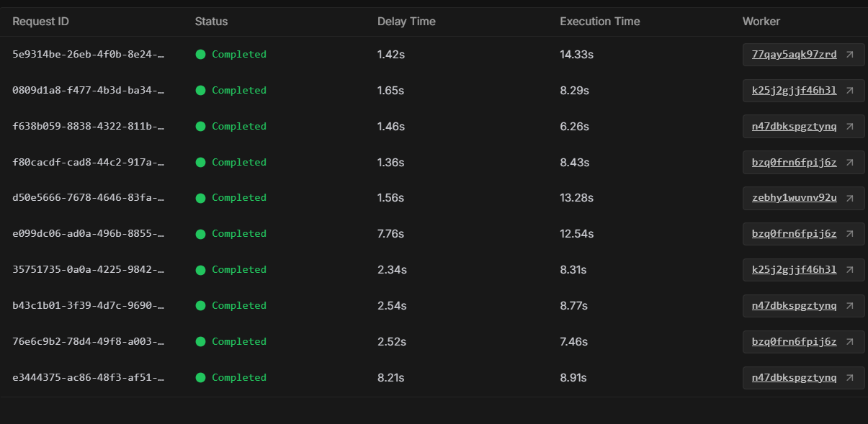This screenshot has height=424, width=868.
Task: Click the arrow icon in request e099dc06 row
Action: pyautogui.click(x=850, y=234)
